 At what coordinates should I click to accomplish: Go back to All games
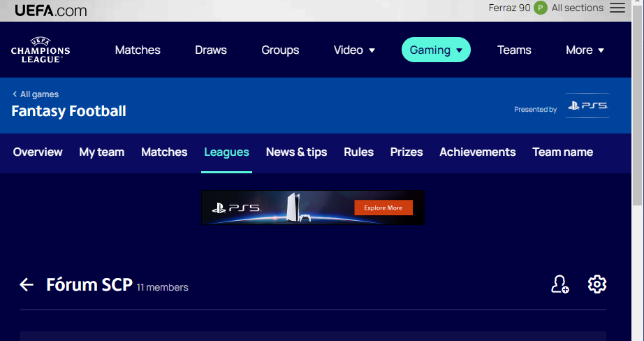pos(36,94)
